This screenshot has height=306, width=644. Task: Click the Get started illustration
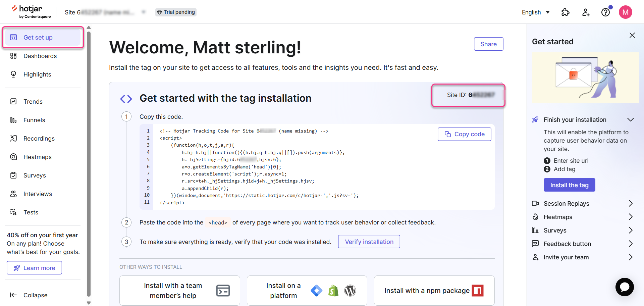pos(585,78)
